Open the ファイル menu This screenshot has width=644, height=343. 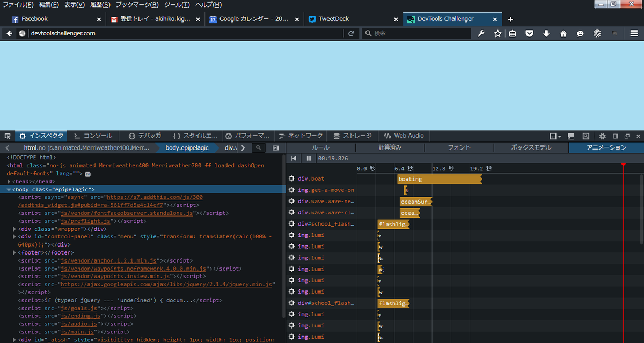[x=18, y=4]
